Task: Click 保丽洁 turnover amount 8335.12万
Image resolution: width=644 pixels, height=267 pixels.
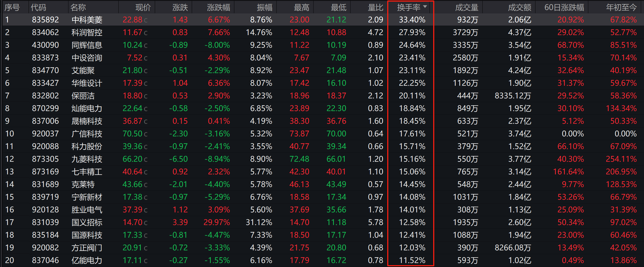Action: tap(513, 96)
